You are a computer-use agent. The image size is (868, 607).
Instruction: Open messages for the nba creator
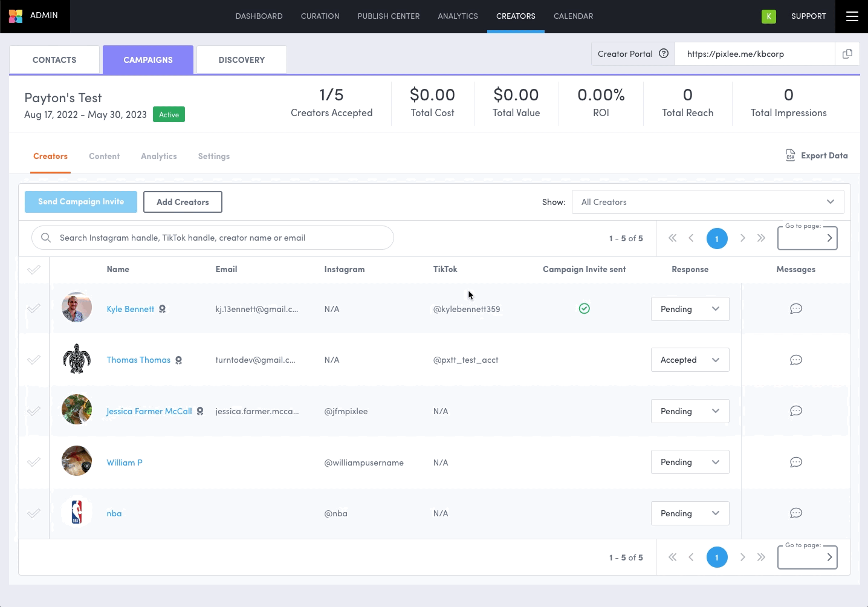tap(795, 513)
